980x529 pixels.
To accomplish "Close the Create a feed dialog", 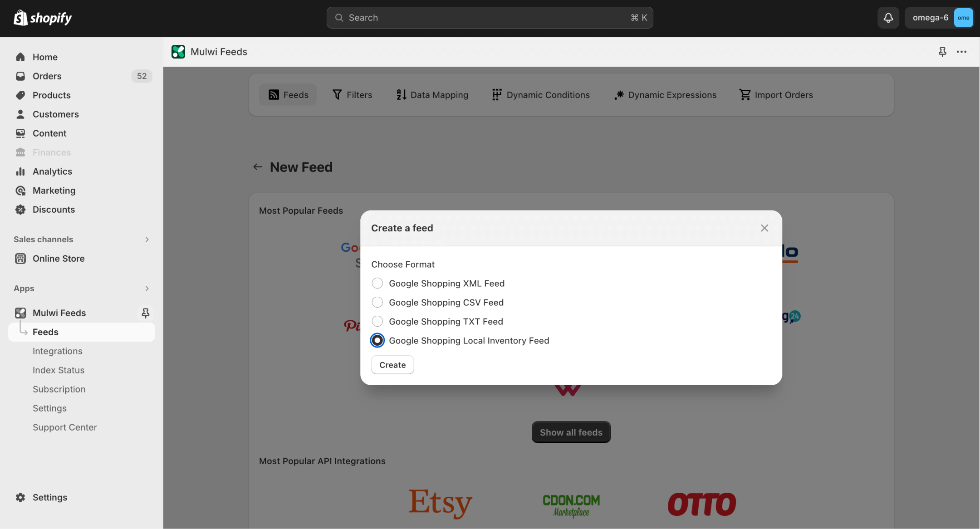I will tap(764, 228).
